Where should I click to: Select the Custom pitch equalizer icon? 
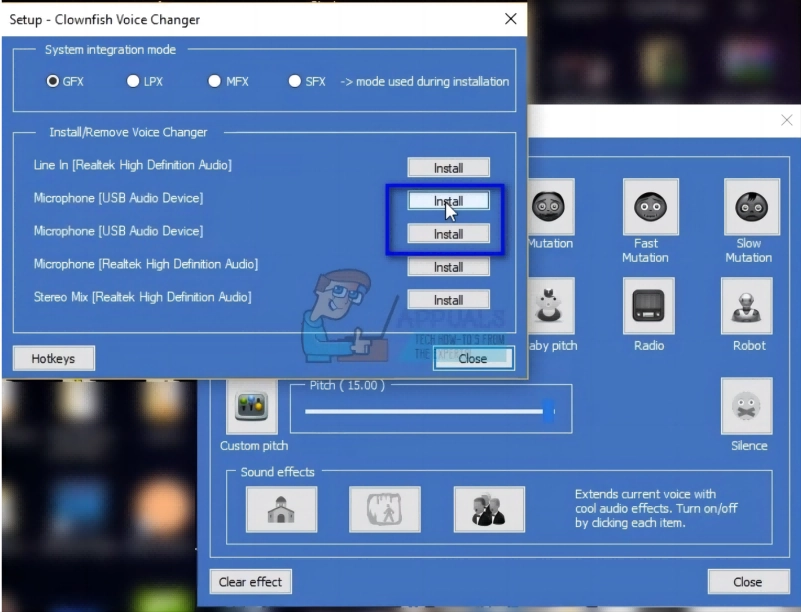pos(252,406)
